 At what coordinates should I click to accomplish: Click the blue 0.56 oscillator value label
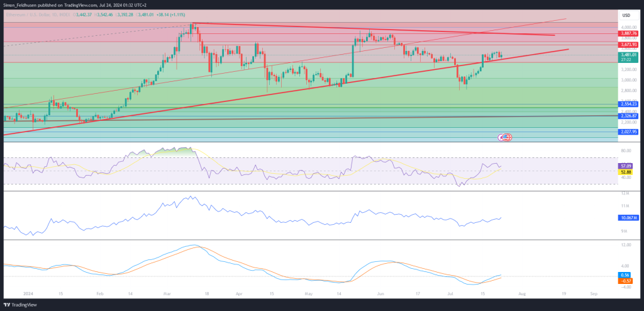[x=625, y=274]
